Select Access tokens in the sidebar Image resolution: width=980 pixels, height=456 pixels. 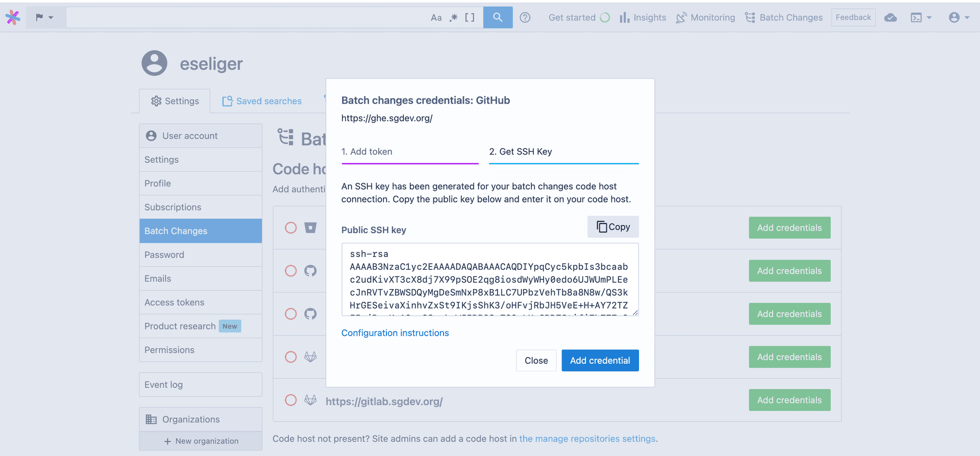click(x=201, y=302)
